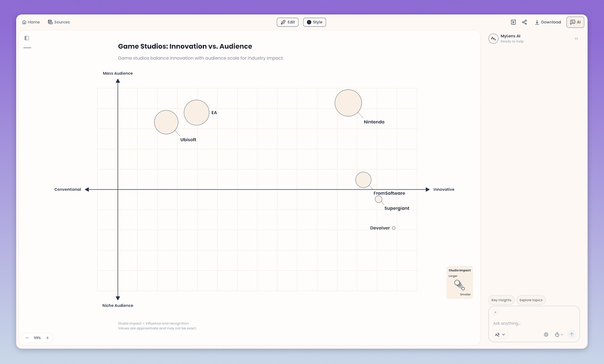Zoom in with the plus icon
The width and height of the screenshot is (604, 364).
click(47, 338)
